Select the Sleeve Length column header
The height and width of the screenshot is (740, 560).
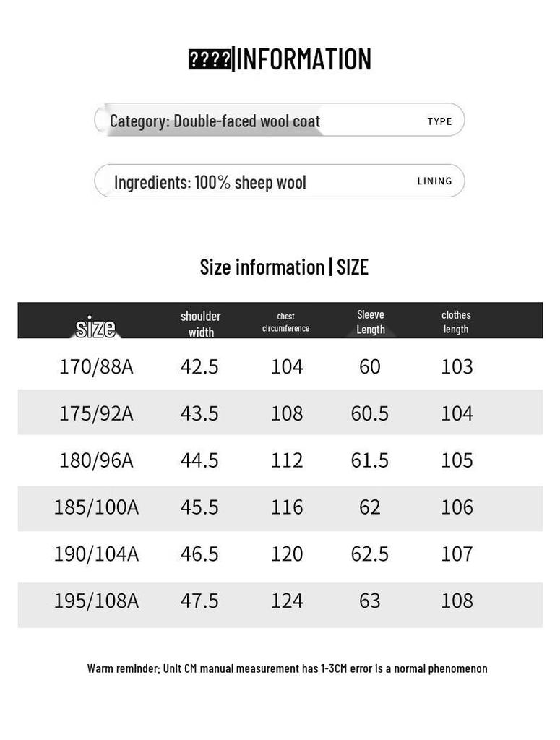coord(370,322)
